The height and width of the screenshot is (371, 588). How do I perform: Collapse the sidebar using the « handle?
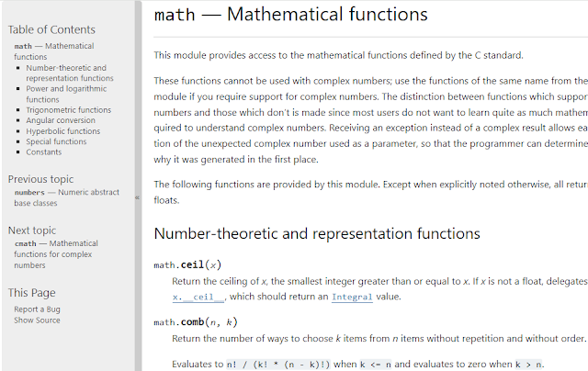(x=138, y=197)
